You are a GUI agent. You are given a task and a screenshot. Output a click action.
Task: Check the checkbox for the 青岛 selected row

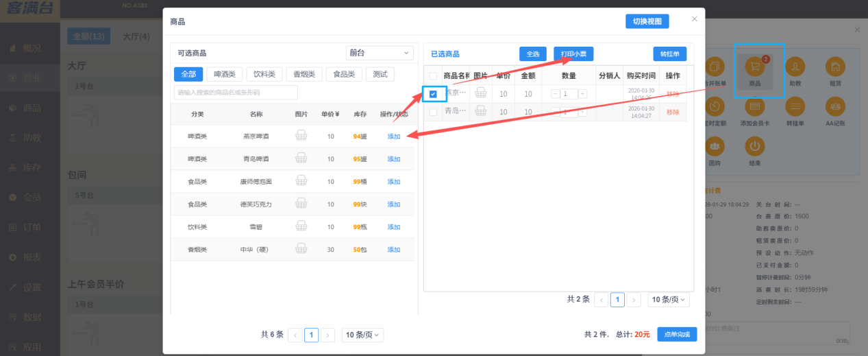(x=433, y=112)
